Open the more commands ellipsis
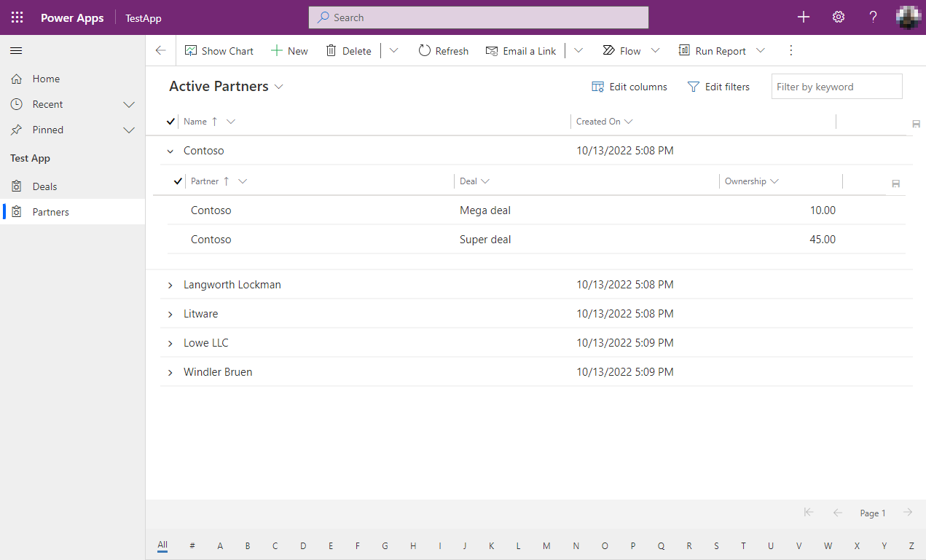This screenshot has height=560, width=926. click(x=791, y=51)
